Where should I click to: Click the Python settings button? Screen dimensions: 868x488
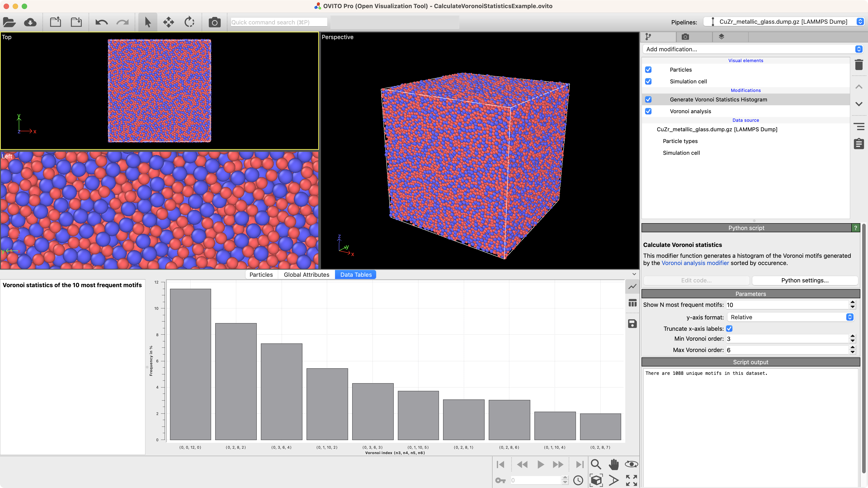point(804,281)
